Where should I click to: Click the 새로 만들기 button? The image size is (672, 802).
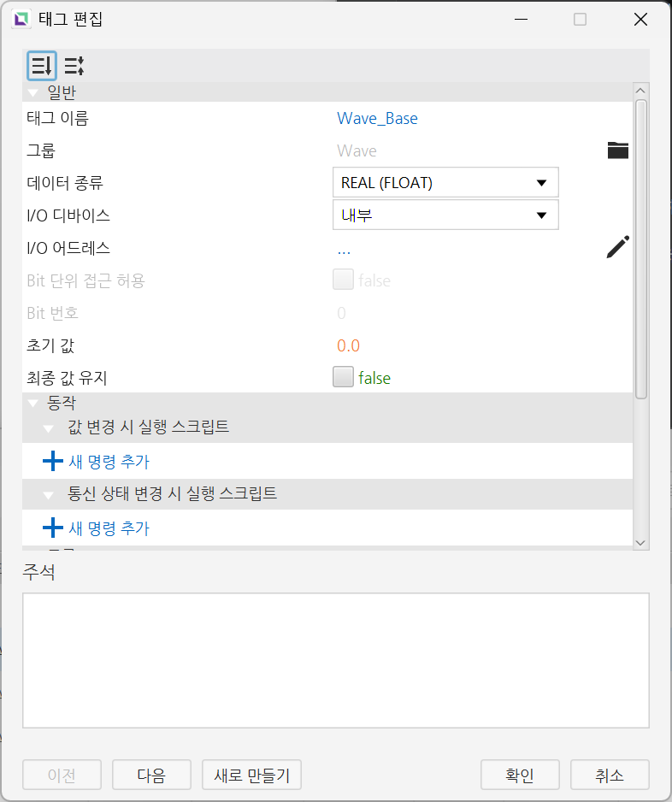pyautogui.click(x=251, y=775)
